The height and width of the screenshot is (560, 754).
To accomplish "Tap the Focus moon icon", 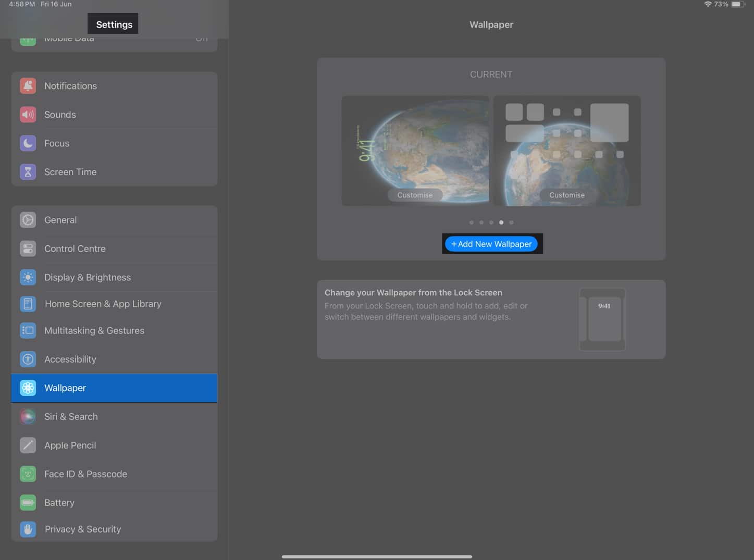I will coord(28,143).
